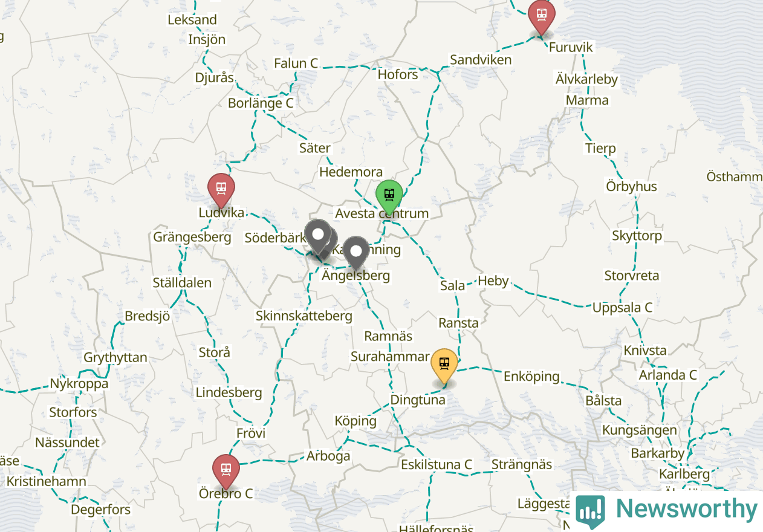
Task: Select the gray pin marker at Ängelsberg
Action: click(x=357, y=251)
